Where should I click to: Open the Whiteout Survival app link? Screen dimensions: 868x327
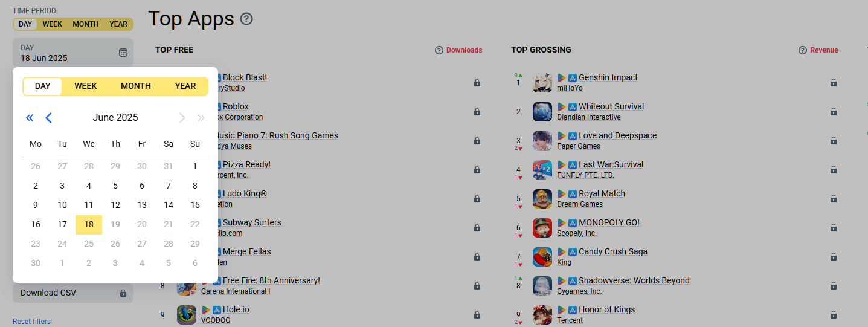click(611, 107)
